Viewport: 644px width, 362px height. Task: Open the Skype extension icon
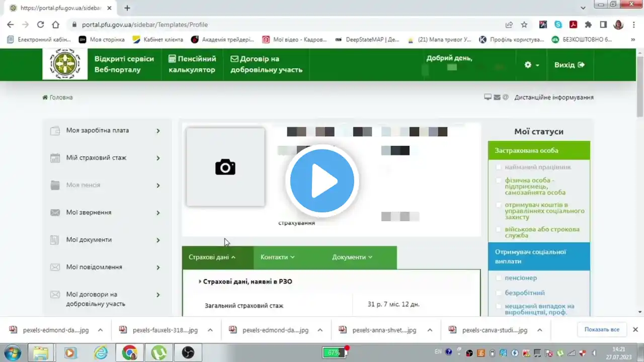558,25
